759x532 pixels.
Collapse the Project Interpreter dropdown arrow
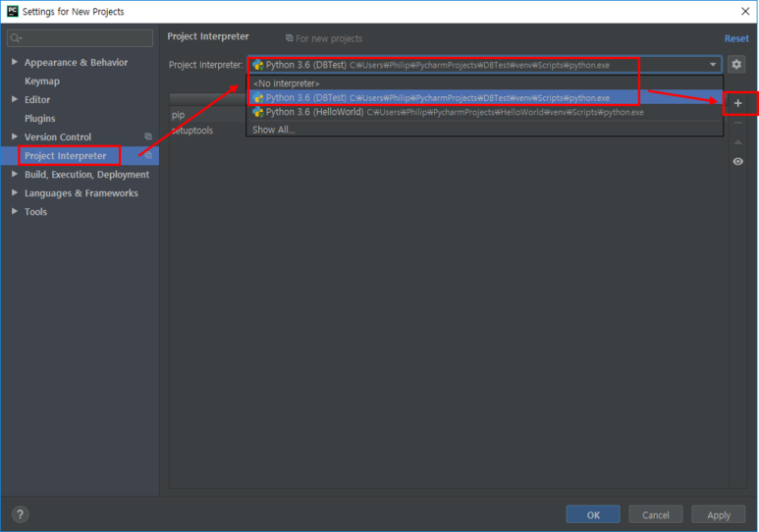713,65
